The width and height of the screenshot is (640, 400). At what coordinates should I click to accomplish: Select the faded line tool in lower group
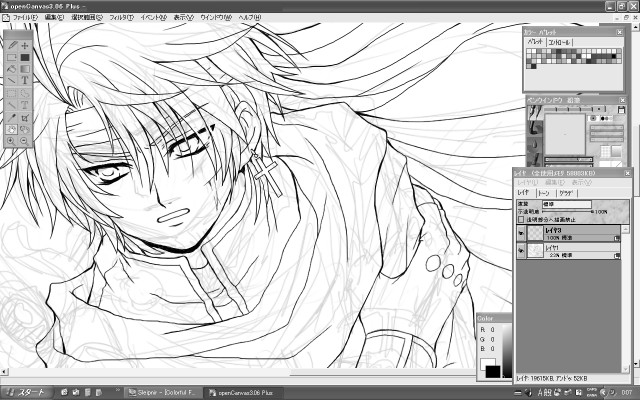tap(12, 106)
